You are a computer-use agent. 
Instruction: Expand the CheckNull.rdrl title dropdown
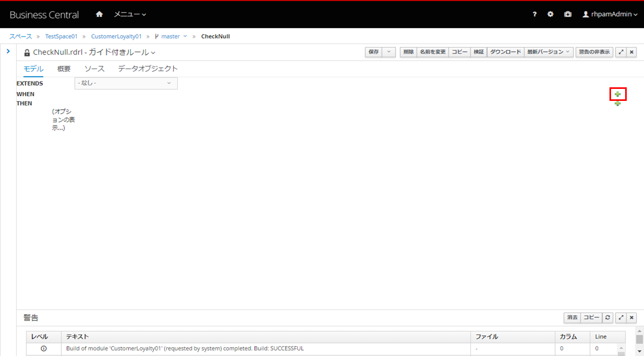tap(153, 53)
